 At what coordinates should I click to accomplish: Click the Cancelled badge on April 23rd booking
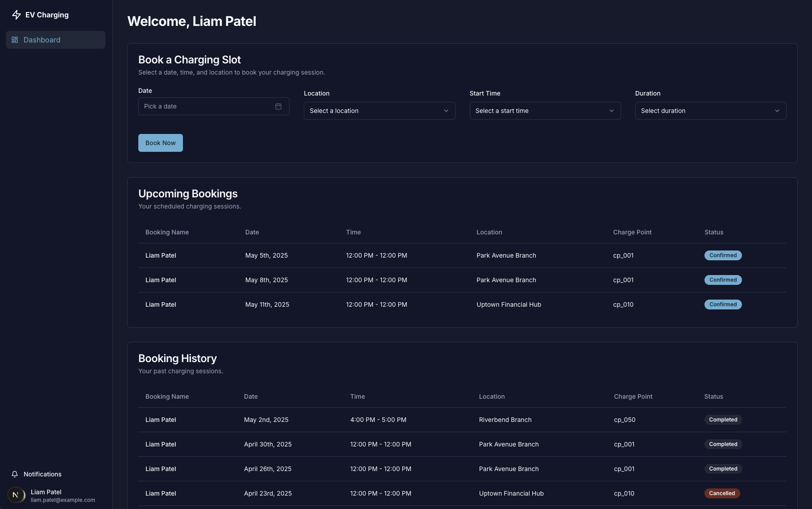[x=722, y=493]
